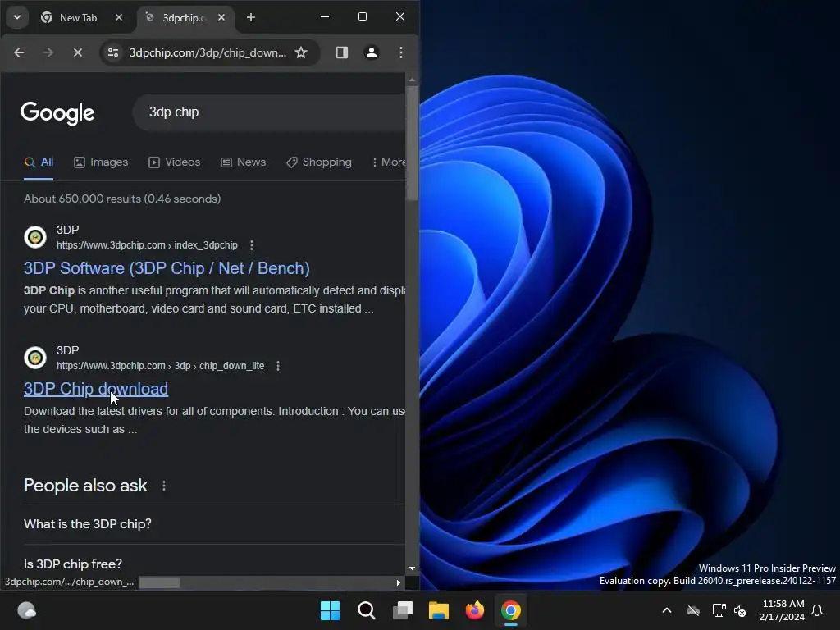Image resolution: width=840 pixels, height=630 pixels.
Task: Click horizontal scrollbar right arrow
Action: pyautogui.click(x=398, y=582)
